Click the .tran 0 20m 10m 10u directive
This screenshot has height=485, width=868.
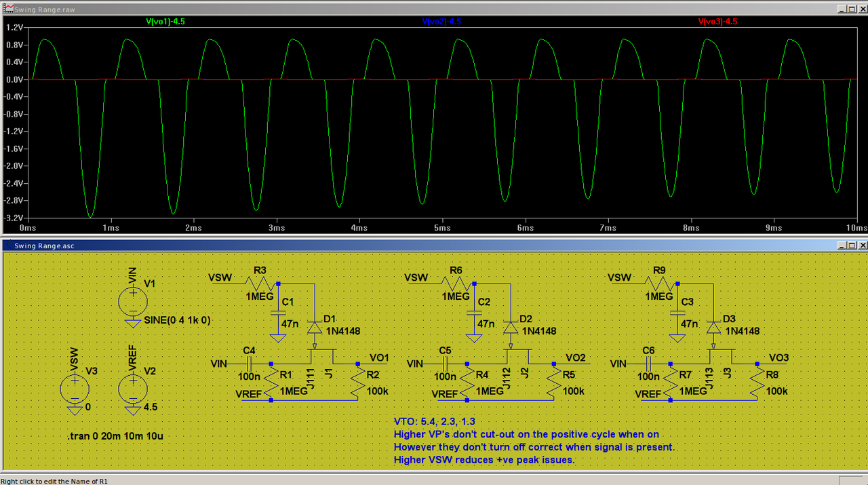pyautogui.click(x=115, y=435)
